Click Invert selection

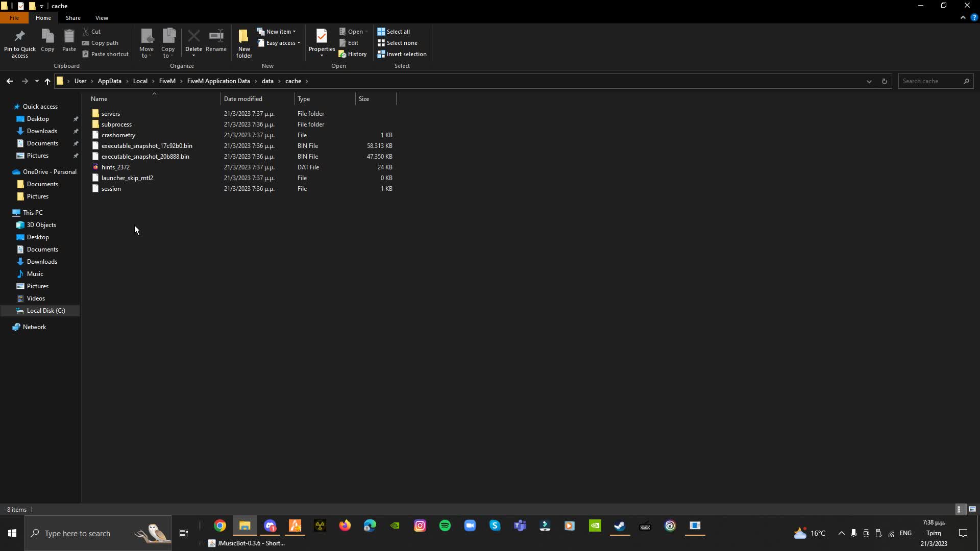click(x=402, y=54)
